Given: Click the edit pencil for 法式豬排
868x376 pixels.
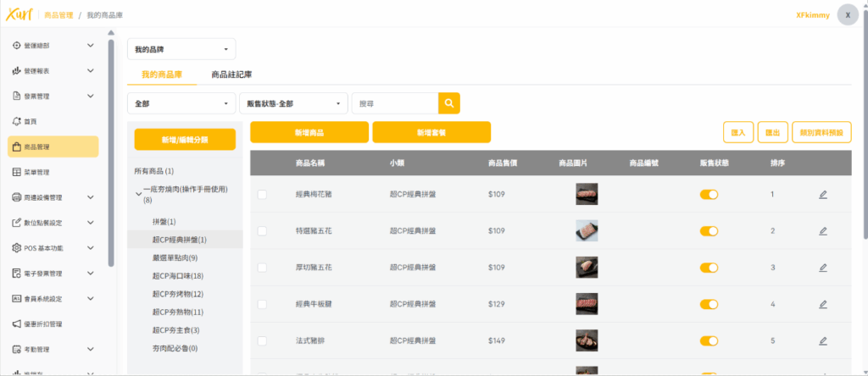Looking at the screenshot, I should (x=822, y=341).
